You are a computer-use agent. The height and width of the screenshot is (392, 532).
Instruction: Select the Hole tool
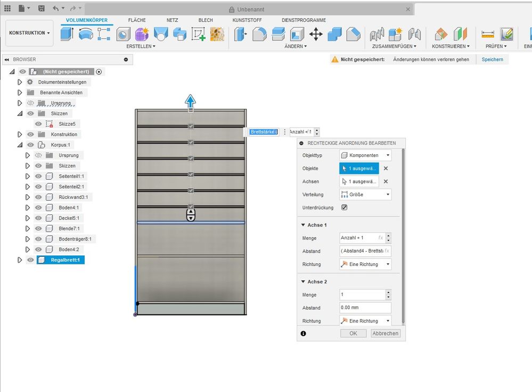[x=123, y=34]
